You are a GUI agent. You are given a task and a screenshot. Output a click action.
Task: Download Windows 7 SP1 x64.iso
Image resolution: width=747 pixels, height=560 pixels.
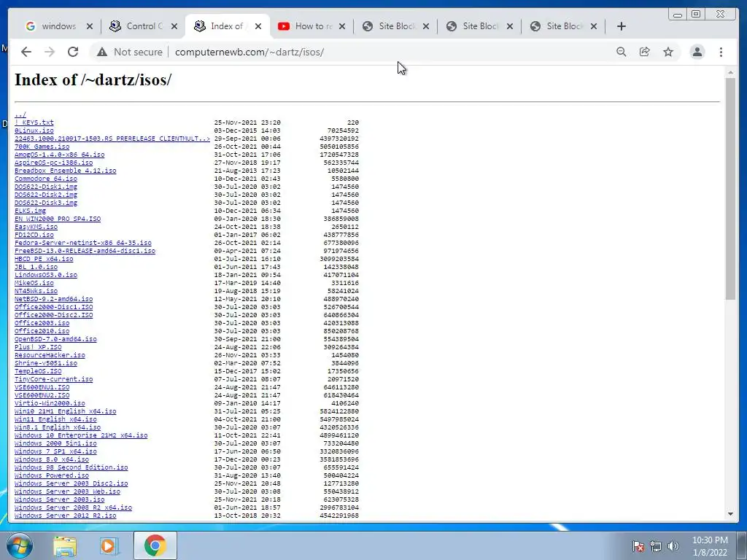[x=55, y=451]
